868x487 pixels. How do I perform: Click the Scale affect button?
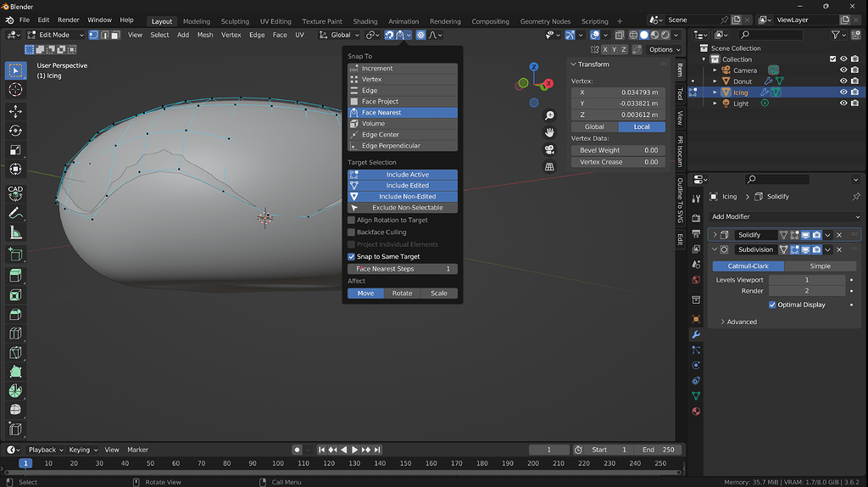(x=439, y=293)
